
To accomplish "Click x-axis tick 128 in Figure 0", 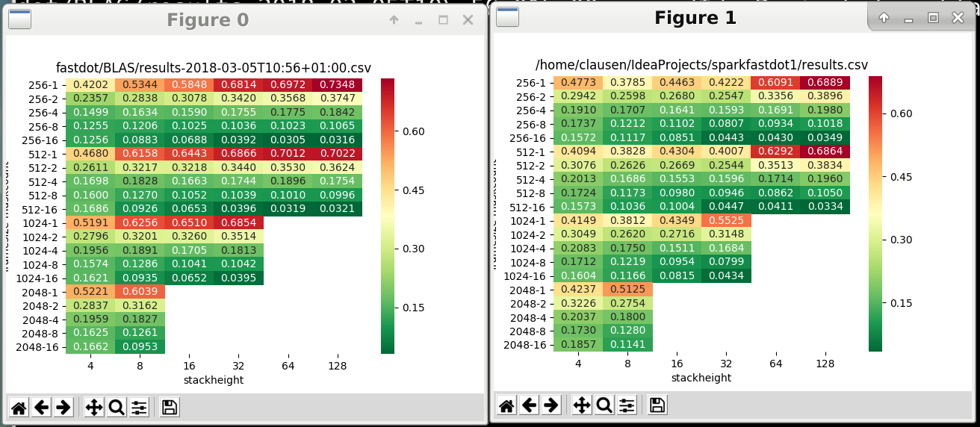I will pyautogui.click(x=337, y=366).
